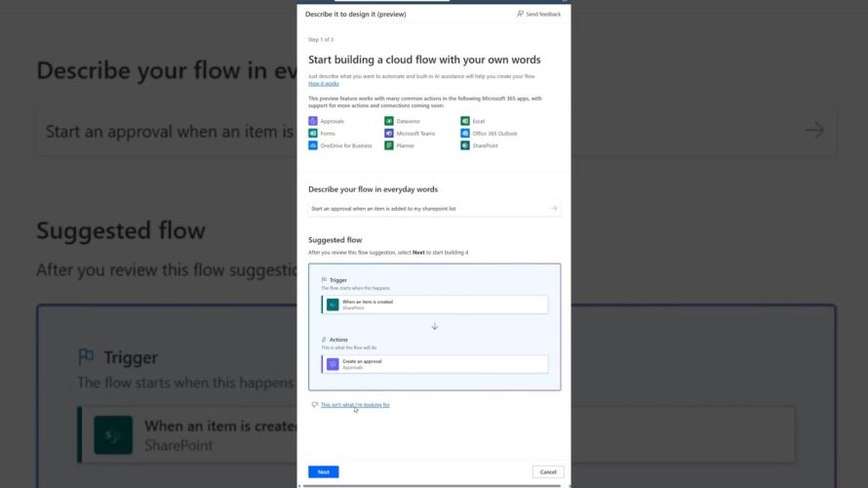This screenshot has height=488, width=868.
Task: Click This isn't what I'm looking for
Action: [x=355, y=405]
